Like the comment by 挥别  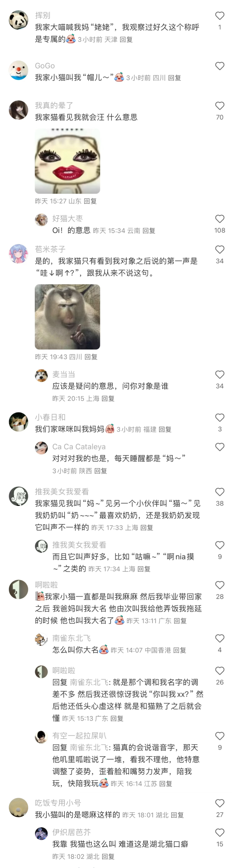(x=219, y=15)
